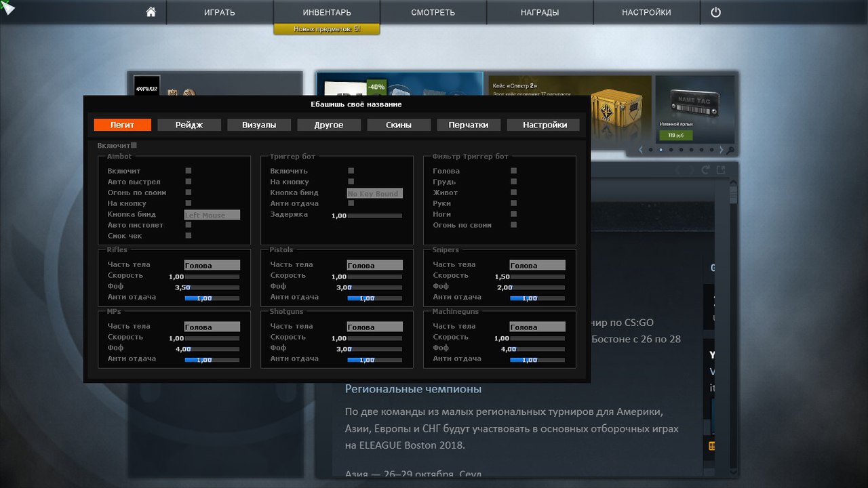
Task: Open Pistols Часть тела dropdown
Action: 375,265
